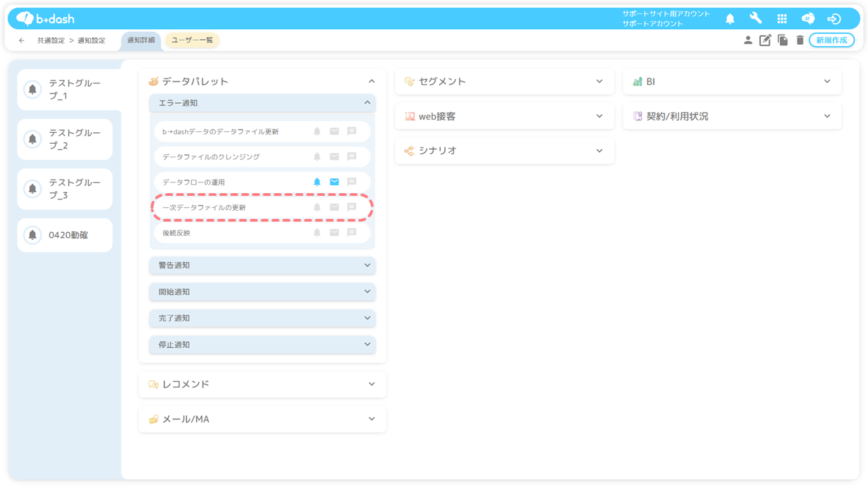Collapse the エラー通知 section chevron
Viewport: 868px width, 488px height.
click(368, 103)
